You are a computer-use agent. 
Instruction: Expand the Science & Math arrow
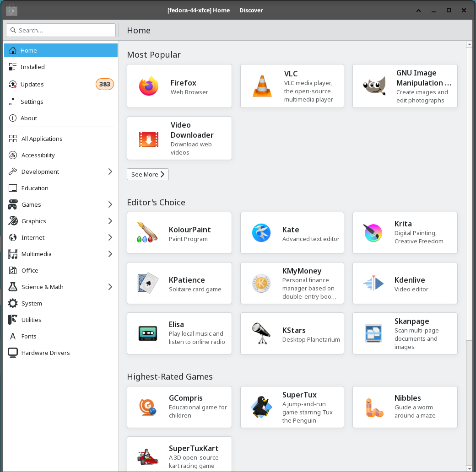pos(110,287)
